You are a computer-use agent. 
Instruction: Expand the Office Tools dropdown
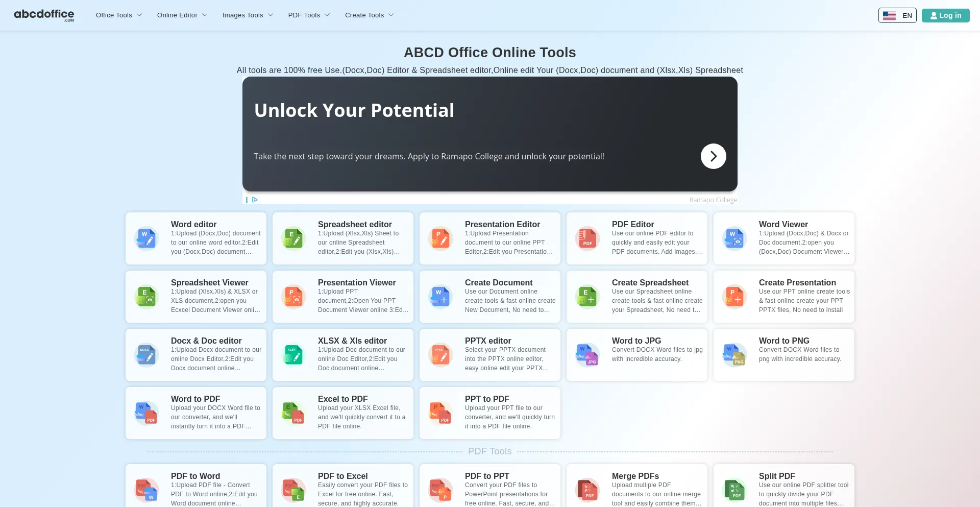[118, 15]
